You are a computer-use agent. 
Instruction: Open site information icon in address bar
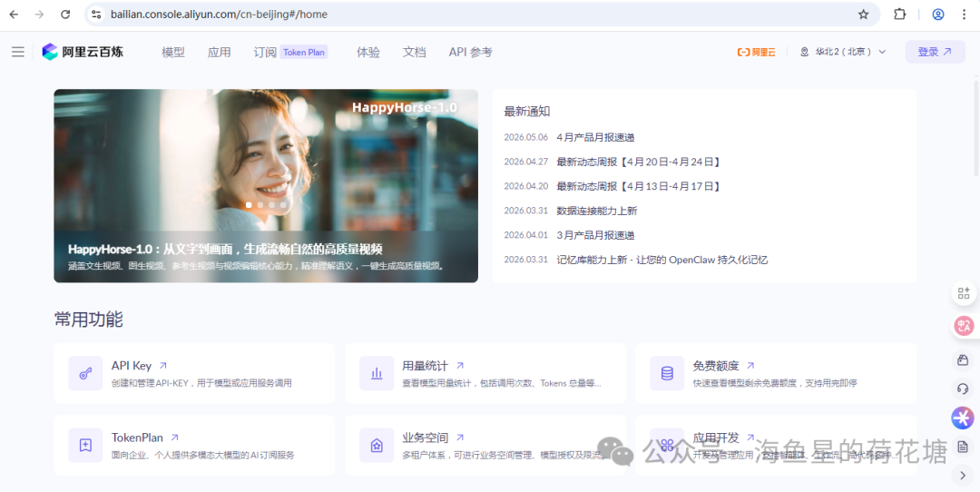point(95,15)
